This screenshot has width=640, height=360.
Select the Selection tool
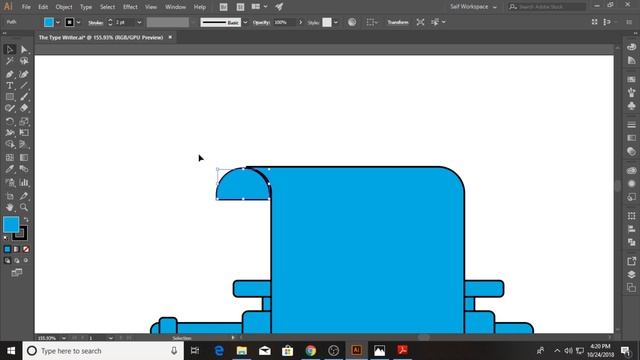point(10,49)
